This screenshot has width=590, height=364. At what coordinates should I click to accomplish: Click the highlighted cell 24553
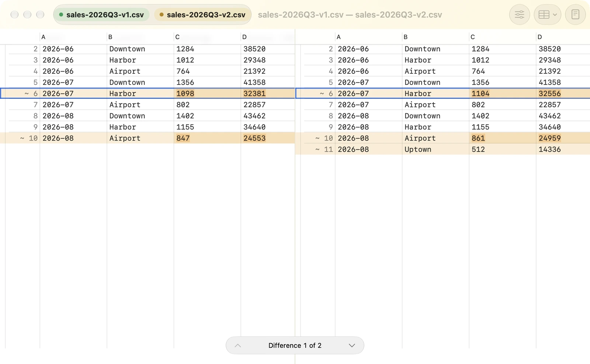[x=254, y=138]
